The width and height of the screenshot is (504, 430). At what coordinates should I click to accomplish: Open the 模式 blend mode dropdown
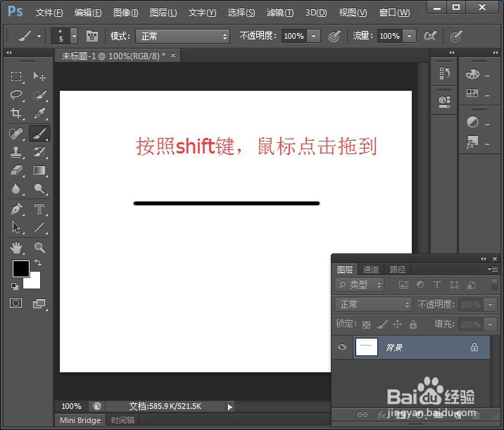click(x=183, y=36)
